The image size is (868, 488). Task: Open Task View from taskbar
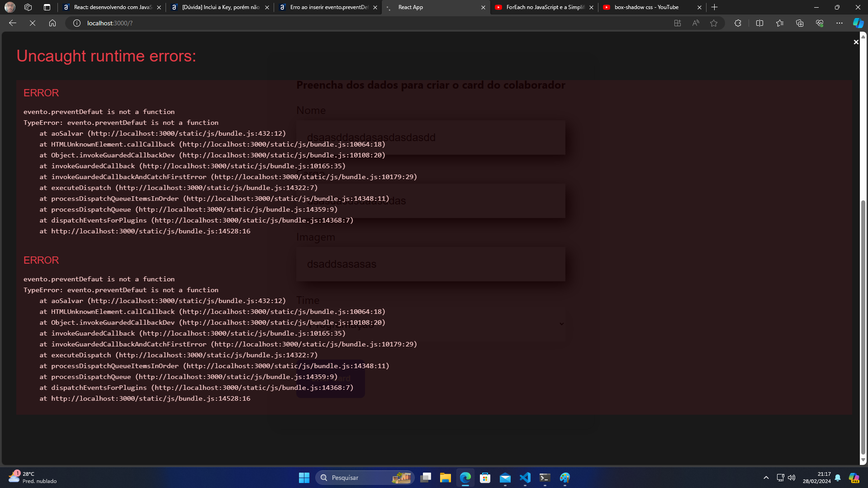tap(426, 478)
